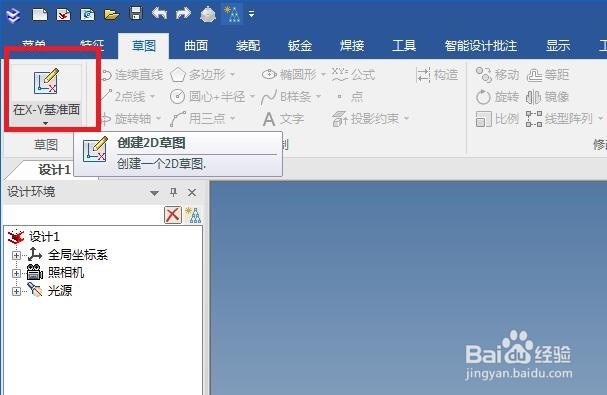Open the 设计环境 panel options dropdown

pyautogui.click(x=154, y=192)
